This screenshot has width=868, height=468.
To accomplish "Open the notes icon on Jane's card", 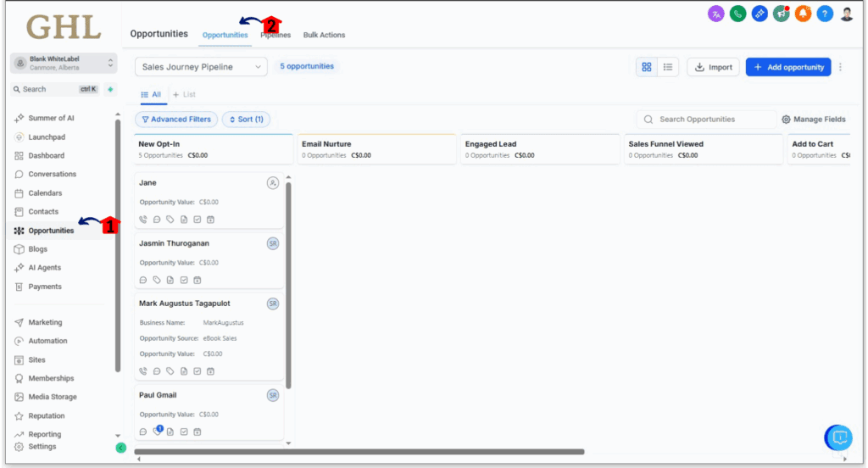I will point(184,220).
